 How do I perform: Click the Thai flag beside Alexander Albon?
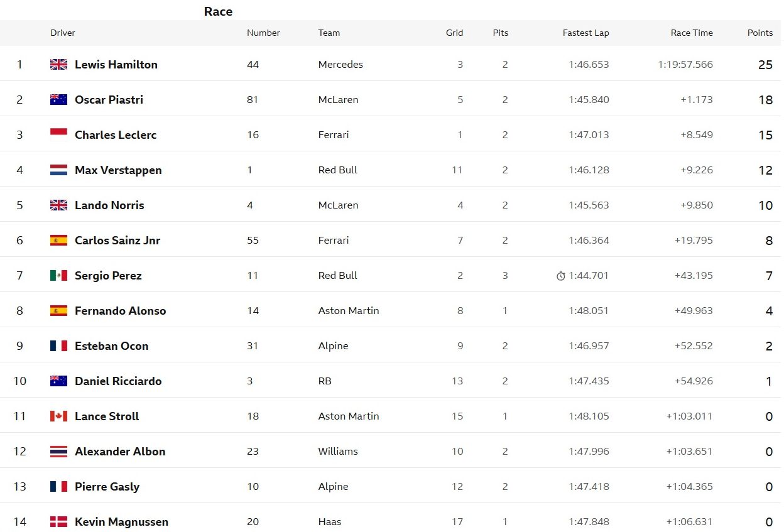(x=58, y=451)
